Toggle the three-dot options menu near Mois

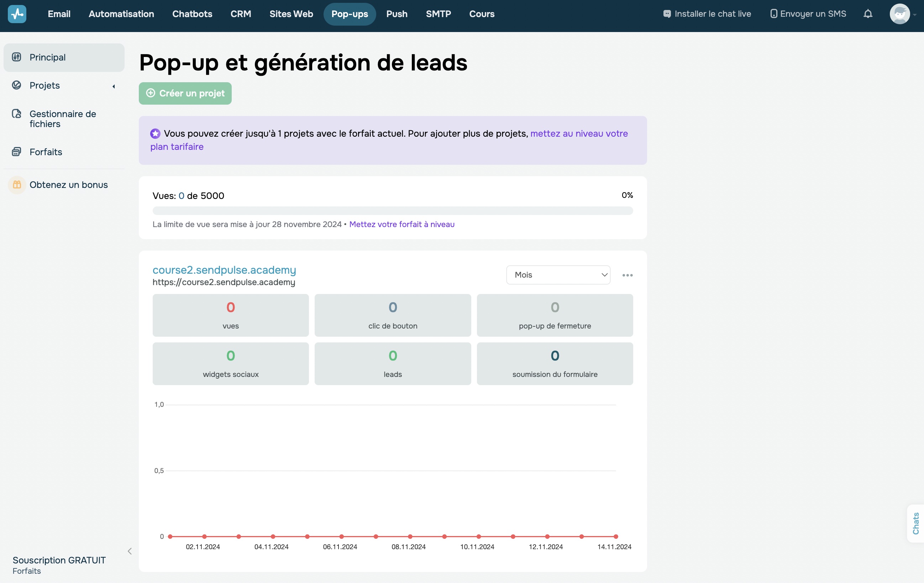point(628,275)
